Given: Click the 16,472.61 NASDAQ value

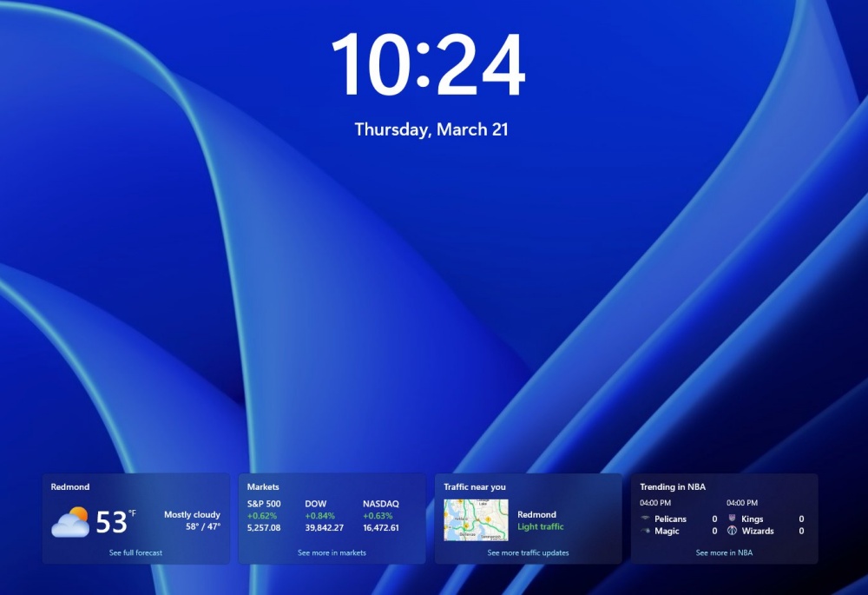Looking at the screenshot, I should click(381, 528).
